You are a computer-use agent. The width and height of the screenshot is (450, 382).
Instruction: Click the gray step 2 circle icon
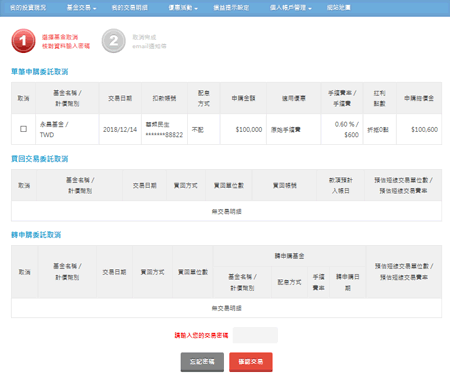coord(114,41)
